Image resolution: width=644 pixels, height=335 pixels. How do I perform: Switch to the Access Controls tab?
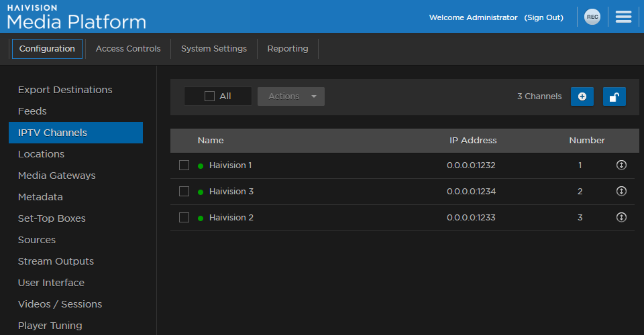coord(128,49)
